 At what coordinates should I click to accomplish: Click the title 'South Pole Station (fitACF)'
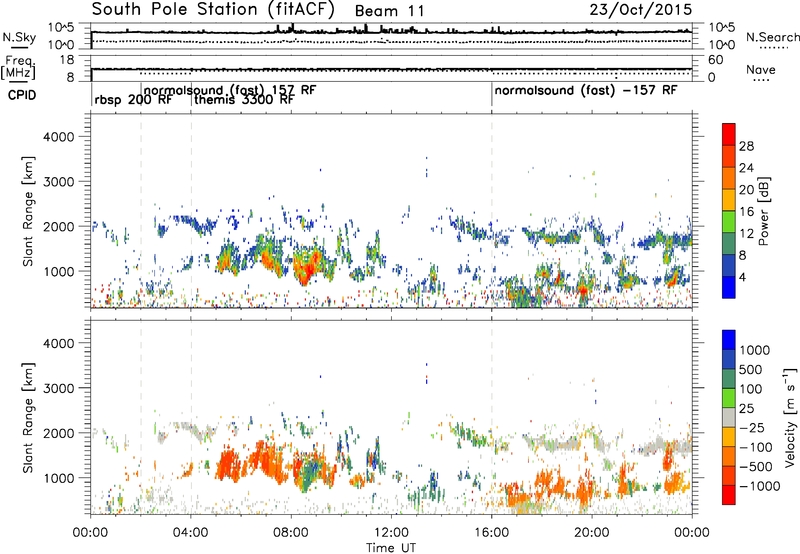213,10
